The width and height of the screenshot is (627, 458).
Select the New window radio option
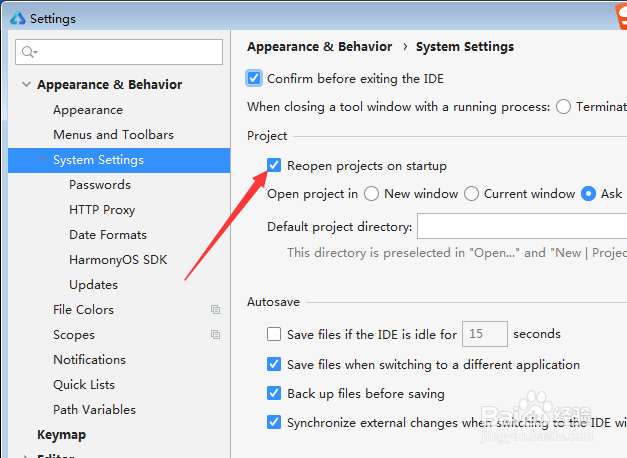click(371, 194)
